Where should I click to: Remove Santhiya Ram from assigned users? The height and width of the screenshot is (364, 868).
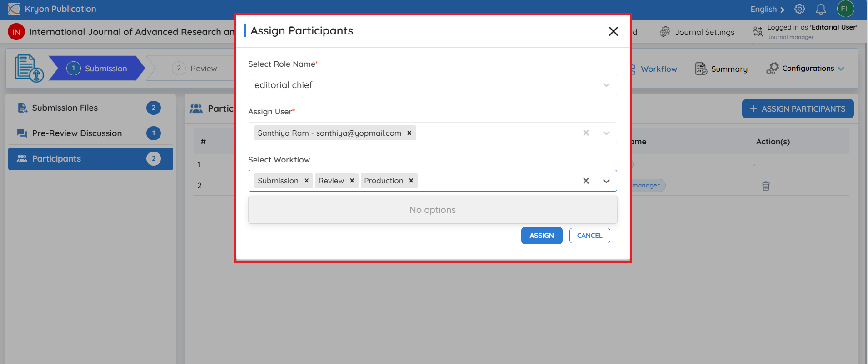coord(409,133)
